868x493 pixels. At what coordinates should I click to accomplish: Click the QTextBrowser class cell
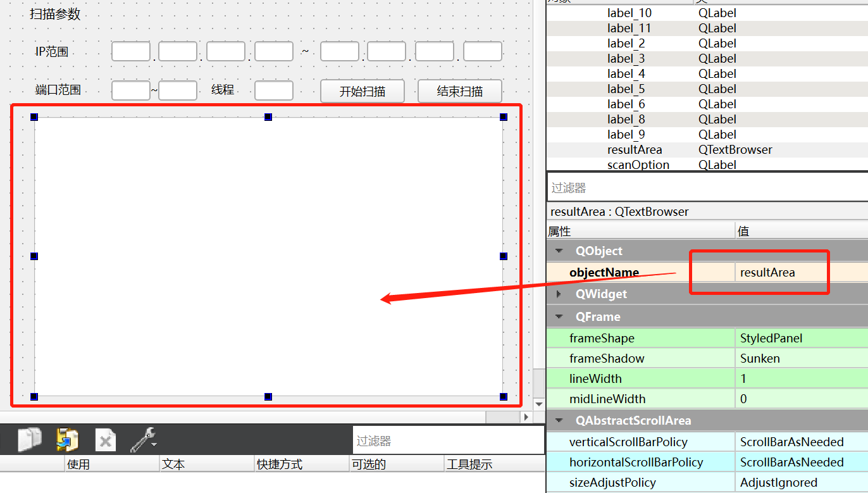coord(735,149)
